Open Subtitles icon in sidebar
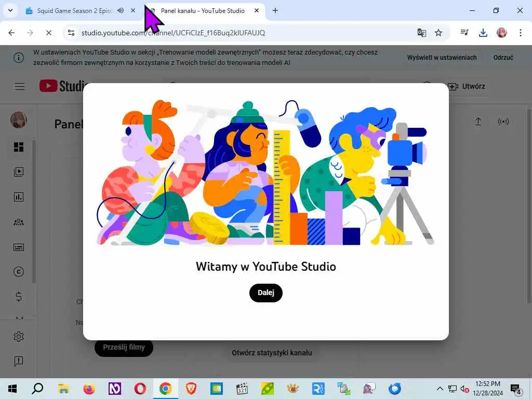 coord(19,247)
